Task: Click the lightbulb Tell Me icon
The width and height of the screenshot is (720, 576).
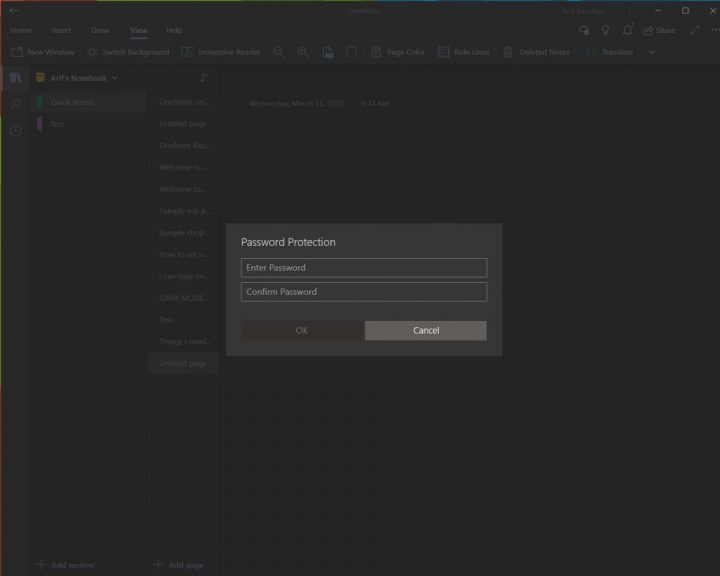Action: 605,30
